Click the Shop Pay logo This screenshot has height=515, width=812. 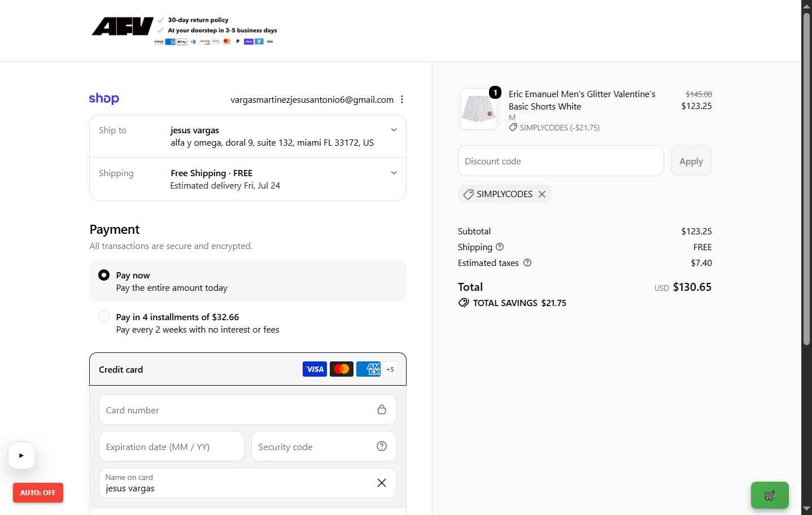(104, 99)
